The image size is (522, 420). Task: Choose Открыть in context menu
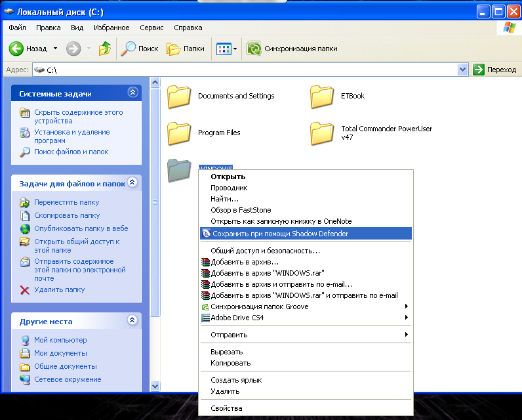pos(306,177)
